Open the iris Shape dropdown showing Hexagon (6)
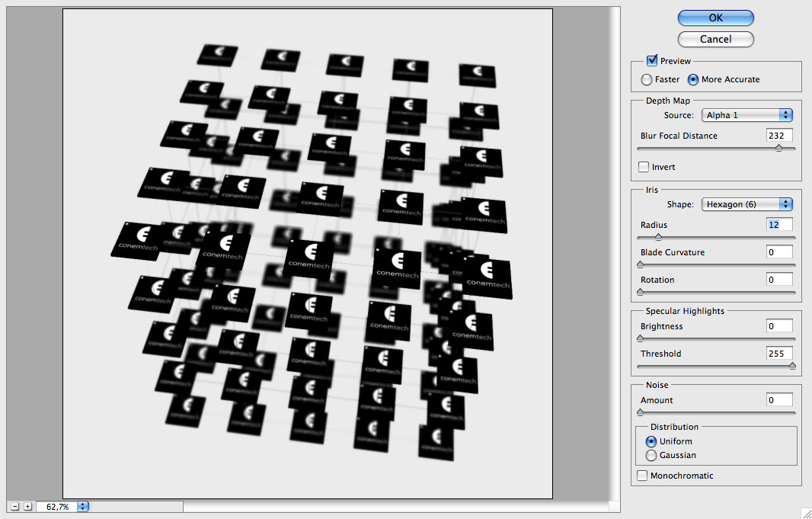 point(746,204)
